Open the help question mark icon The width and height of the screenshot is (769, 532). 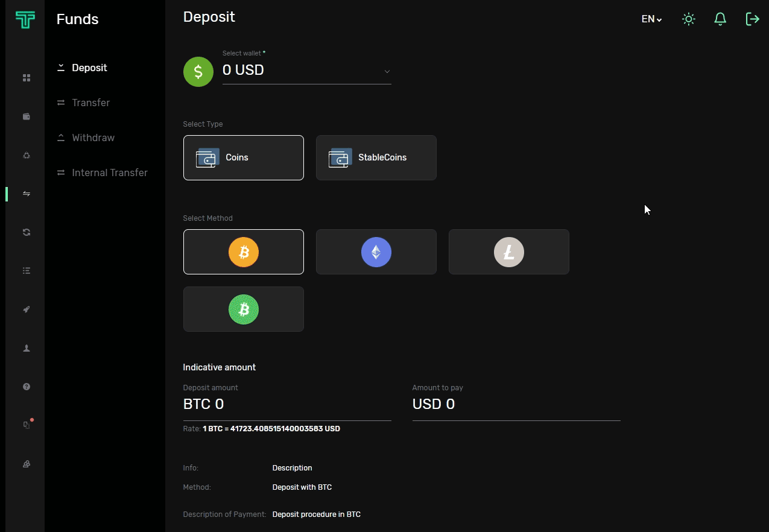point(26,387)
